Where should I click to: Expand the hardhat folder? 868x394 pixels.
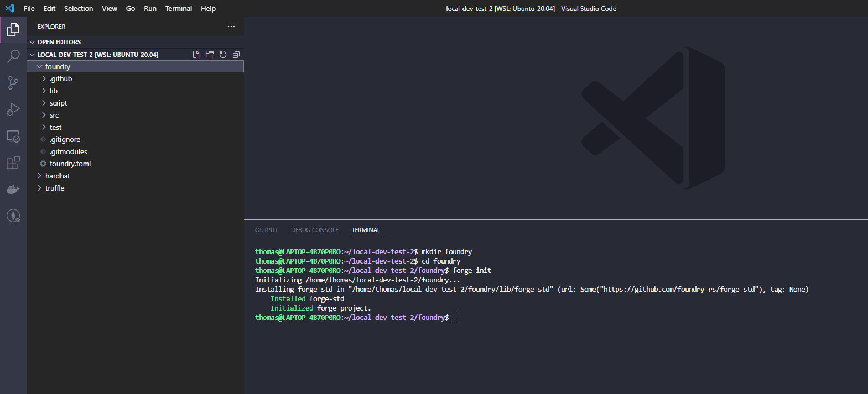39,176
